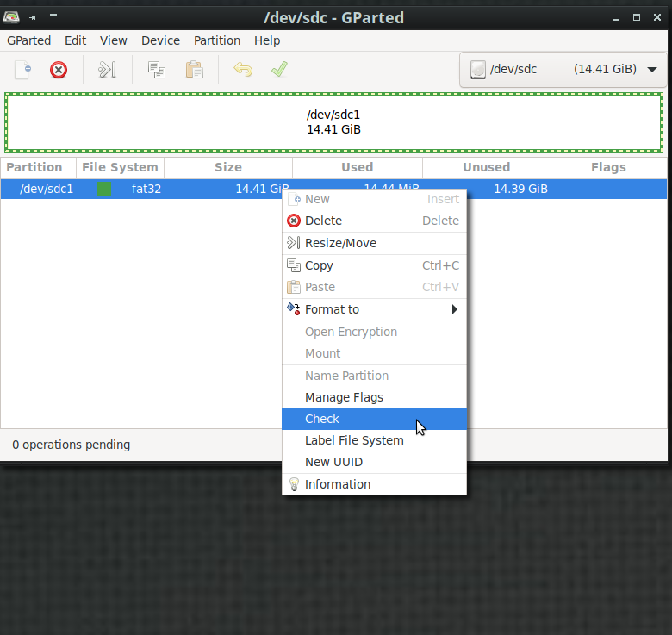Open the Partition menu

click(217, 40)
